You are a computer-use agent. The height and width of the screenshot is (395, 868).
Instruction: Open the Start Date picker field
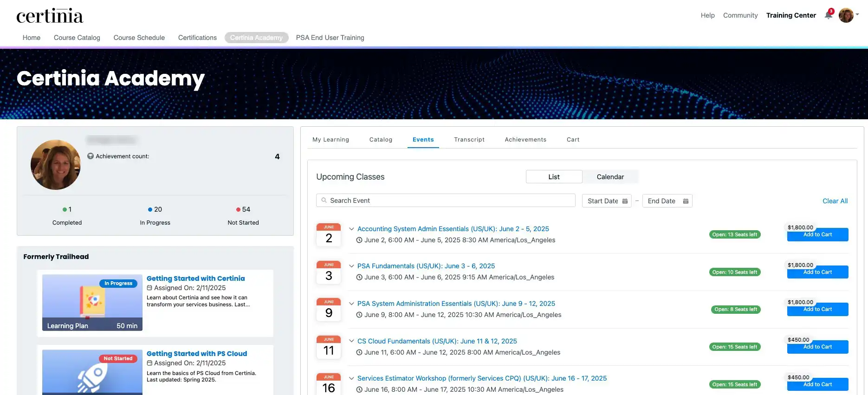coord(607,201)
